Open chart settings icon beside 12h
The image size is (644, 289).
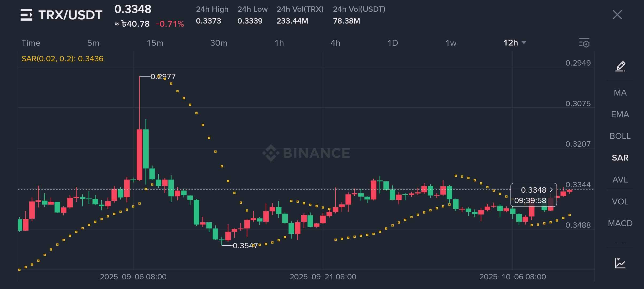[x=584, y=43]
